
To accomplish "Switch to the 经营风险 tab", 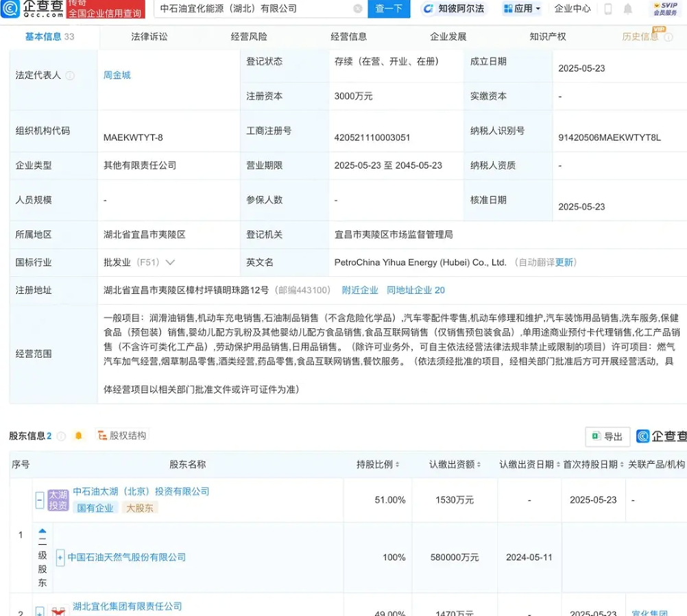I will tap(249, 37).
